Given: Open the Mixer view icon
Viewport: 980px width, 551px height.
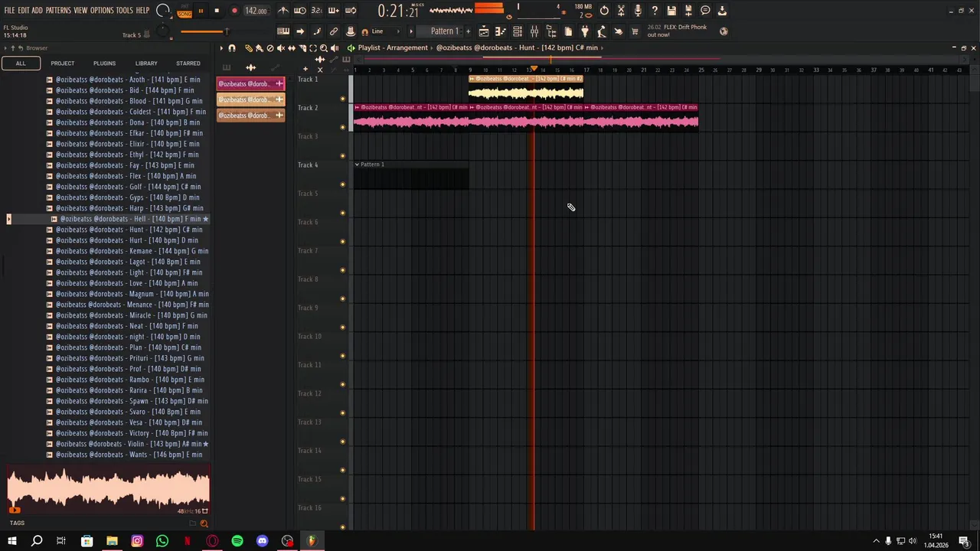Looking at the screenshot, I should pos(534,31).
